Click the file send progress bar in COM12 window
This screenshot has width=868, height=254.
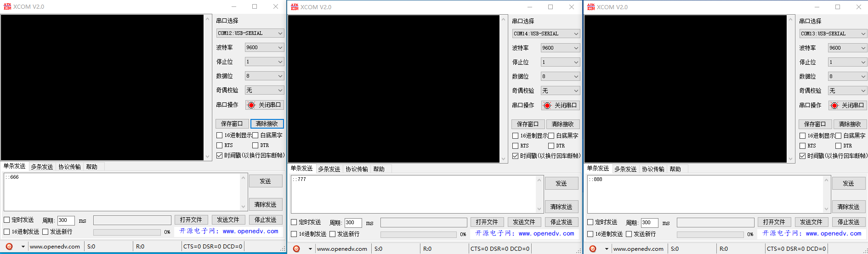(127, 232)
